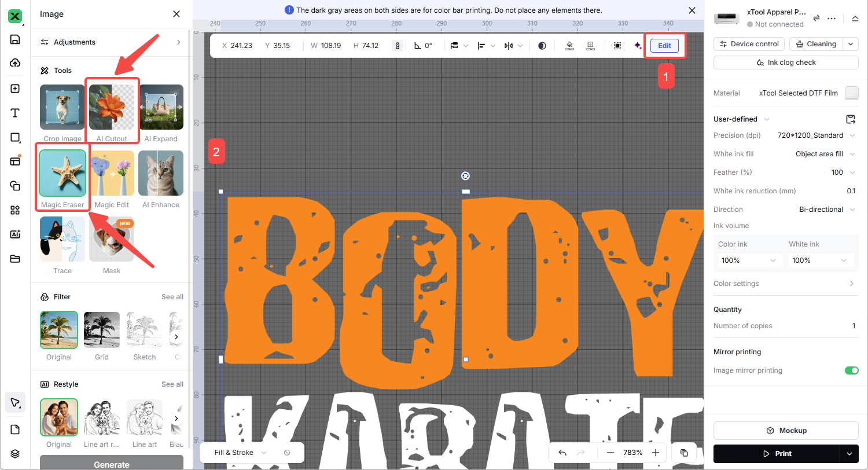Open the apps grid icon
The height and width of the screenshot is (470, 868).
click(x=15, y=210)
